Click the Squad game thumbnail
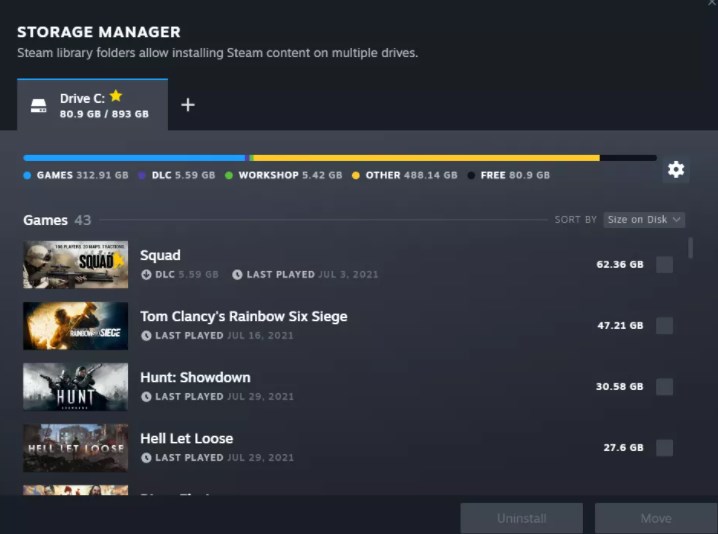The height and width of the screenshot is (534, 718). pos(76,265)
